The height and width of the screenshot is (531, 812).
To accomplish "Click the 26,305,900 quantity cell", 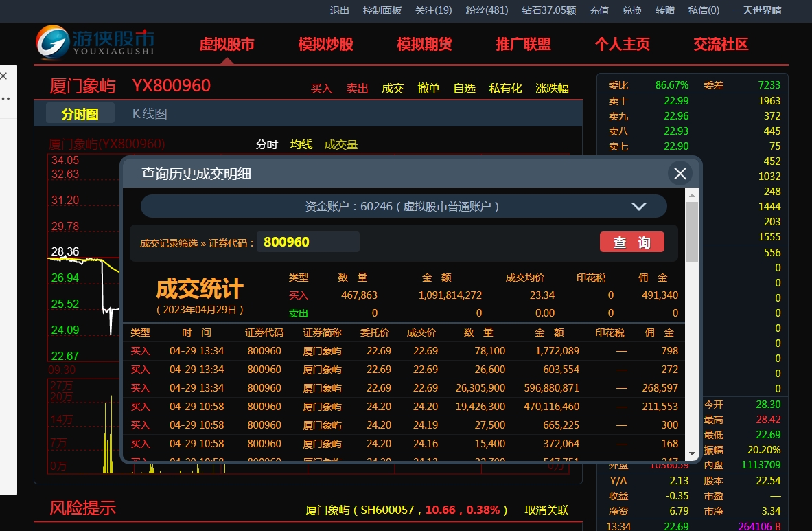I will (x=480, y=388).
